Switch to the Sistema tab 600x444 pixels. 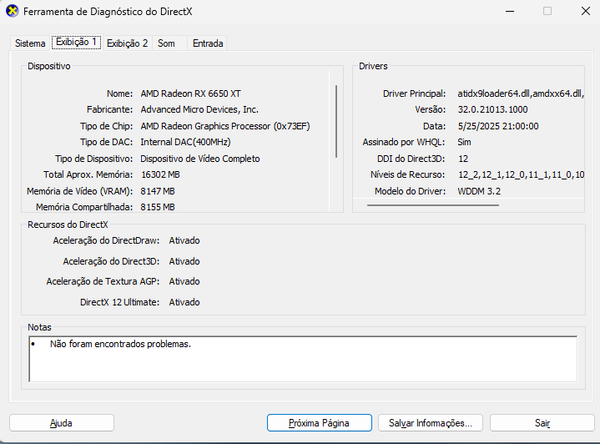point(30,43)
